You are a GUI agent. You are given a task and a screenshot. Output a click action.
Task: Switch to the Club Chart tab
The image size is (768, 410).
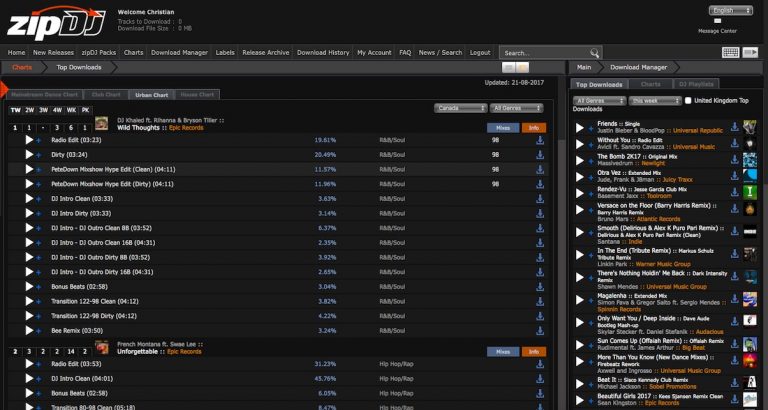[106, 95]
